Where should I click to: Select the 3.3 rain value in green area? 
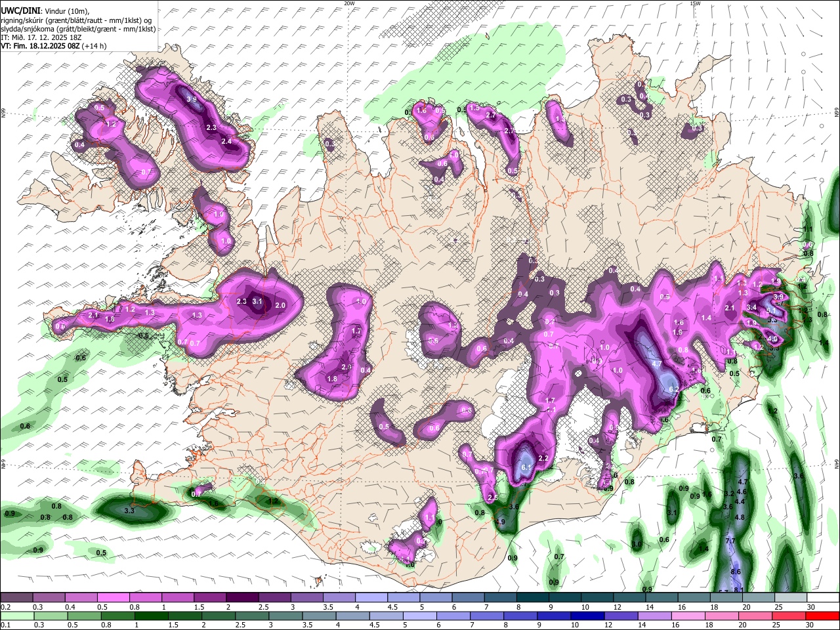point(129,511)
